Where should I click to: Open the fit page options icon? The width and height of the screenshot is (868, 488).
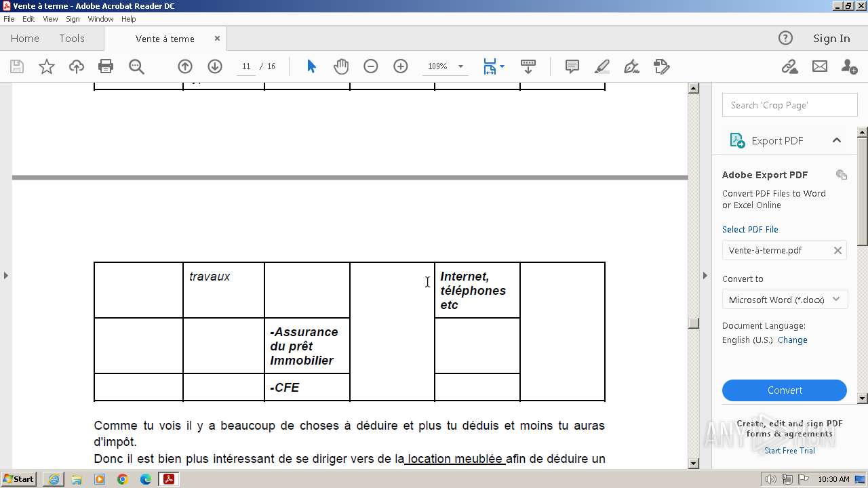[493, 66]
